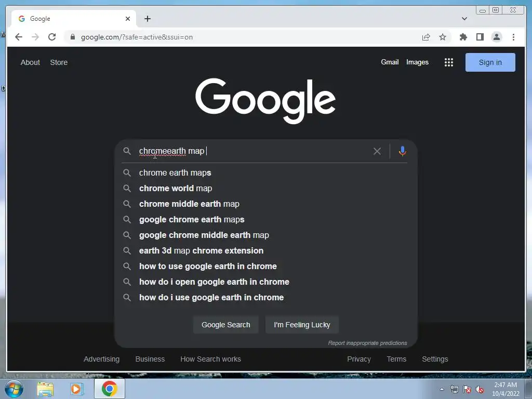Pick the 'chrome middle earth map' suggestion
532x399 pixels.
click(265, 204)
